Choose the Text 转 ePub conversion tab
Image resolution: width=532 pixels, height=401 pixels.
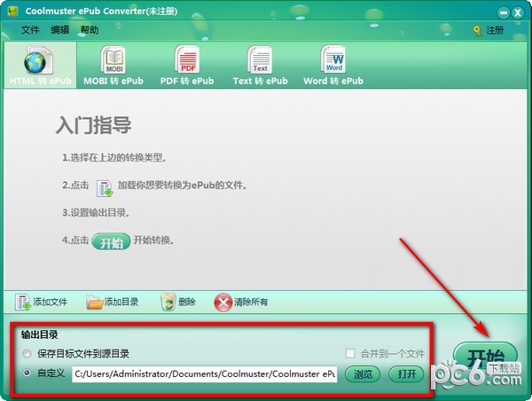[260, 65]
